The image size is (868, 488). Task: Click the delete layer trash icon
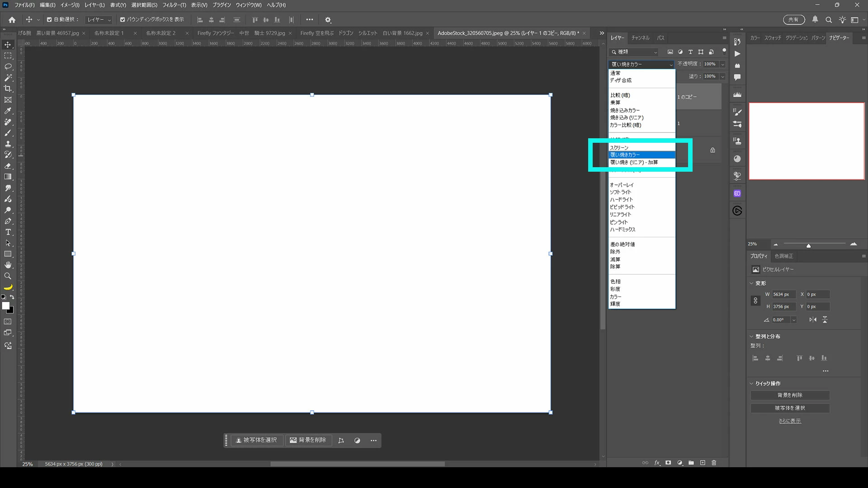[714, 463]
